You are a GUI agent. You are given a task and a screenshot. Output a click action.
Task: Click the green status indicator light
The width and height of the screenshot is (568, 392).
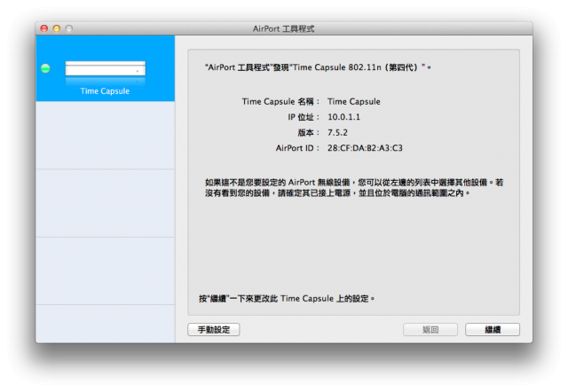pyautogui.click(x=45, y=68)
